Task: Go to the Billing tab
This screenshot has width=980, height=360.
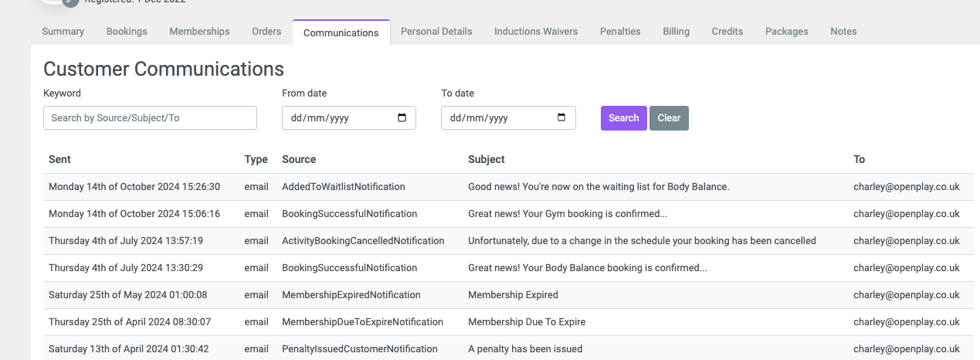Action: pyautogui.click(x=676, y=32)
